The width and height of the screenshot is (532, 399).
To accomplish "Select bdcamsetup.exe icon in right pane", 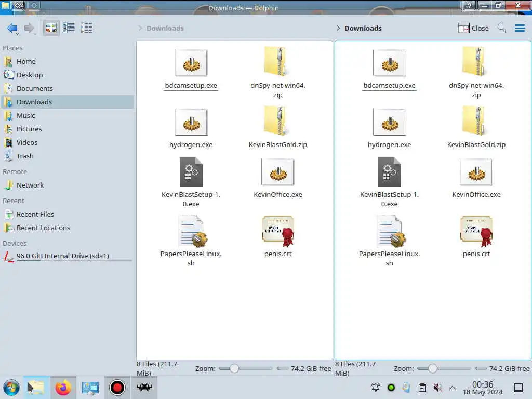I will 389,63.
